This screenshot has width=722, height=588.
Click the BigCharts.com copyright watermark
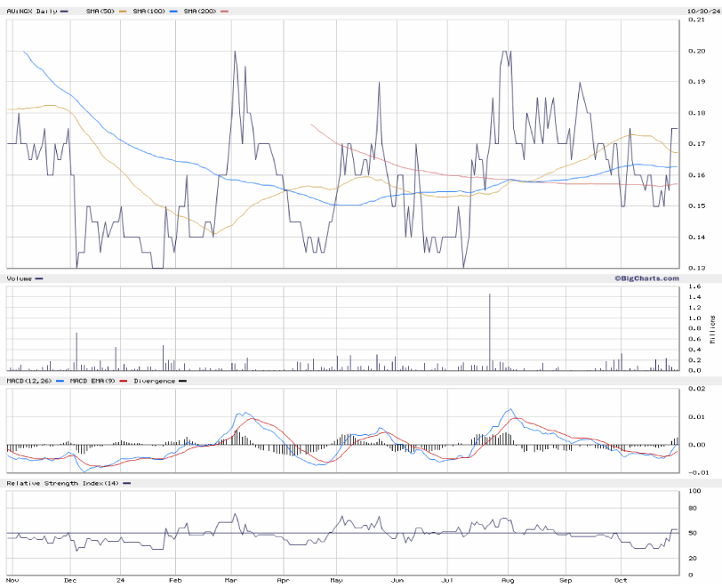pos(646,278)
